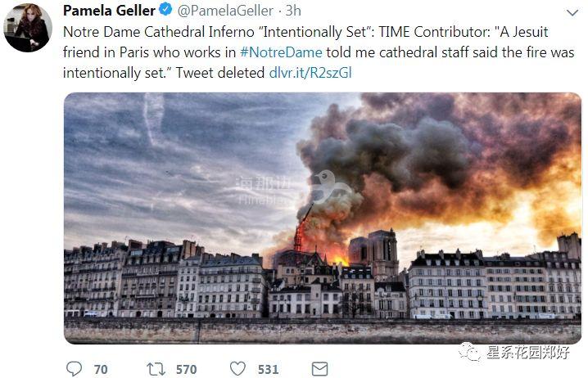Click the like count 531
Image resolution: width=588 pixels, height=378 pixels.
coord(268,369)
